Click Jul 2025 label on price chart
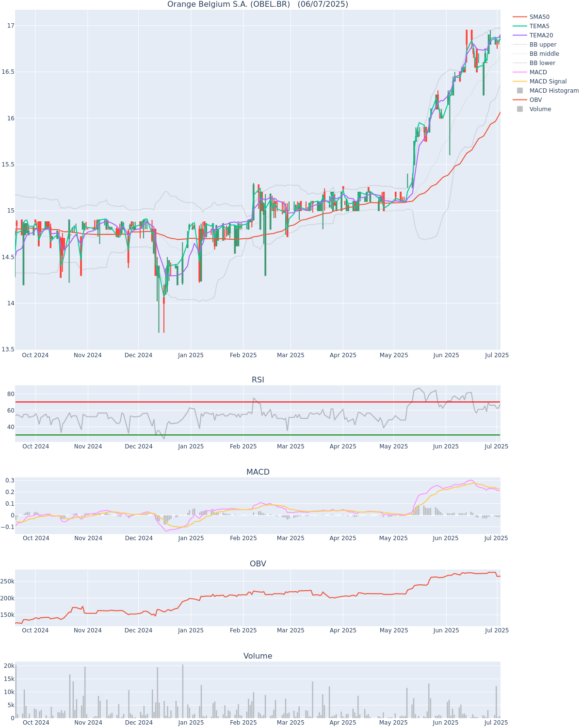This screenshot has width=582, height=728. pyautogui.click(x=497, y=355)
